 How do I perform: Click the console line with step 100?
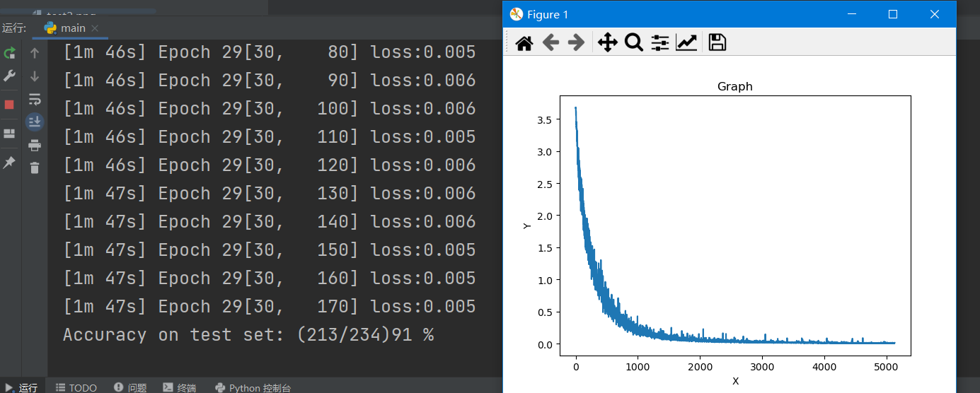270,109
